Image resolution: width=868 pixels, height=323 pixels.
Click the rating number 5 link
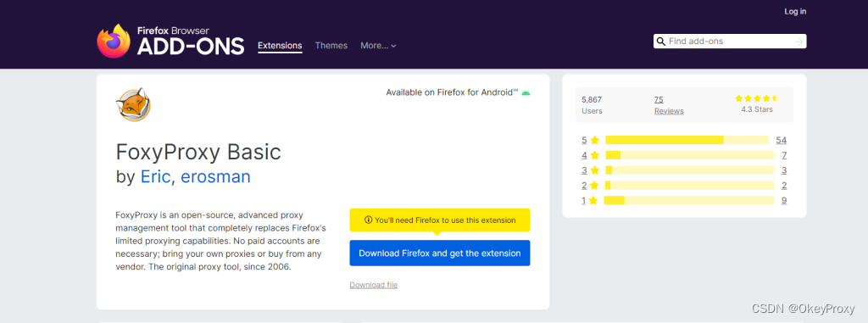pos(584,140)
